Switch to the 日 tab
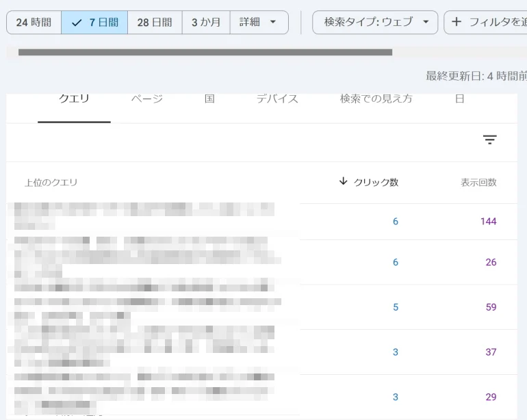This screenshot has width=527, height=420. [x=460, y=99]
